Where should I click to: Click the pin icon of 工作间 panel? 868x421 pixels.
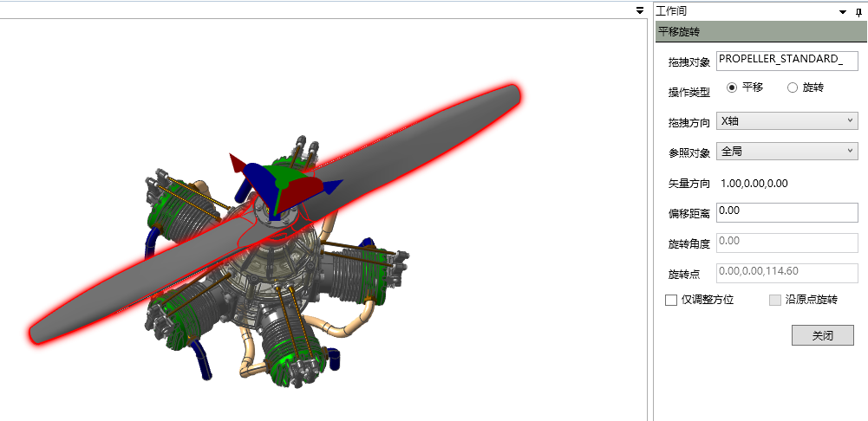click(x=858, y=11)
